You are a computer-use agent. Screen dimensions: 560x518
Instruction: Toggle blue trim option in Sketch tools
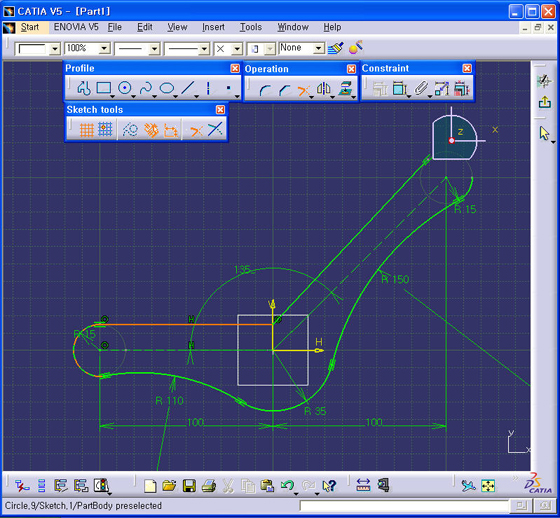215,130
